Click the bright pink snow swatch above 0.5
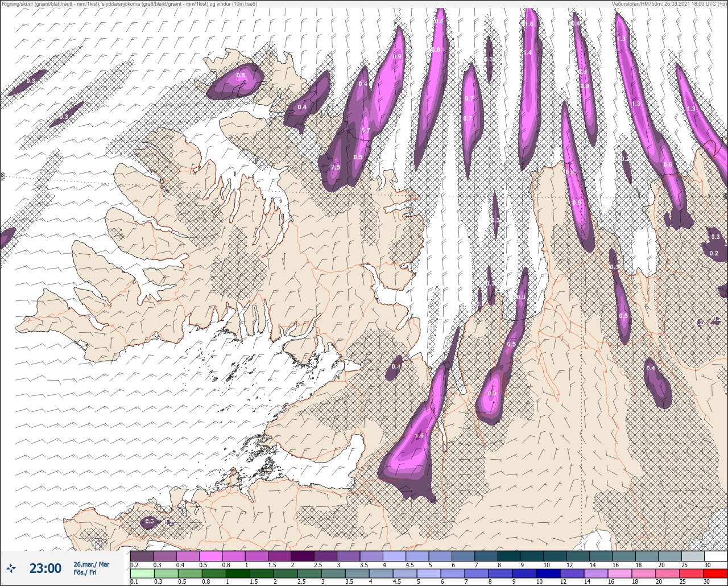 [210, 556]
